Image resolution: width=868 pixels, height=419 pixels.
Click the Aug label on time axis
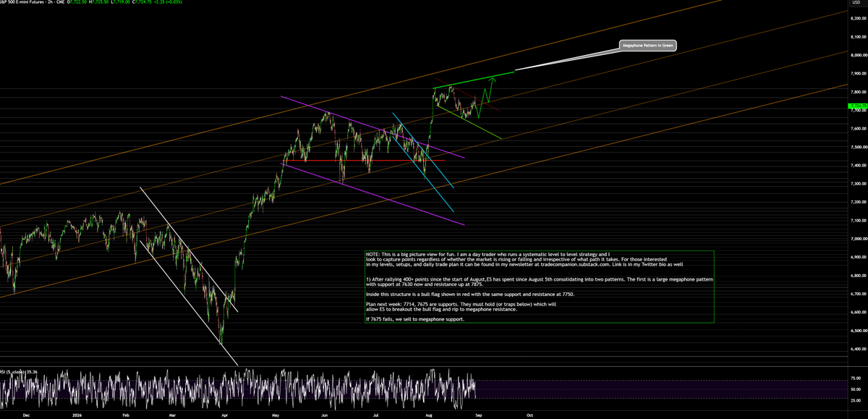(x=429, y=415)
